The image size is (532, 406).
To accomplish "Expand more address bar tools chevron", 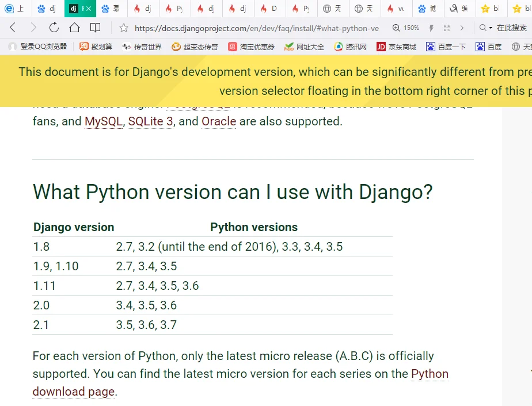I will coord(462,28).
